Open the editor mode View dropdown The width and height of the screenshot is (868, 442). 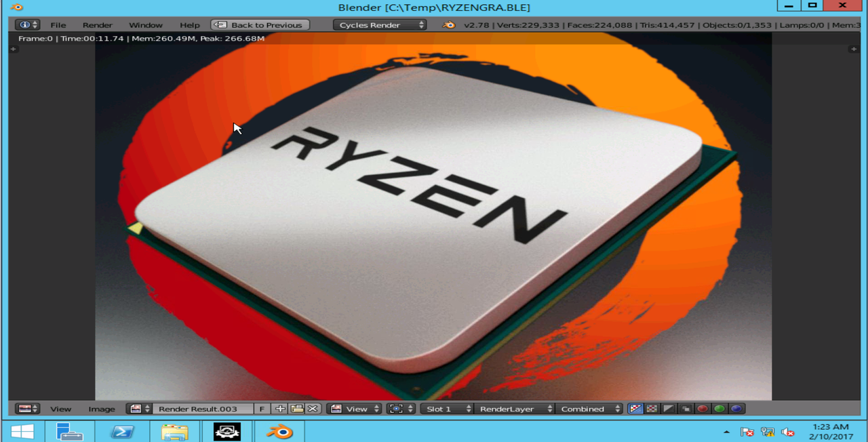pyautogui.click(x=355, y=409)
